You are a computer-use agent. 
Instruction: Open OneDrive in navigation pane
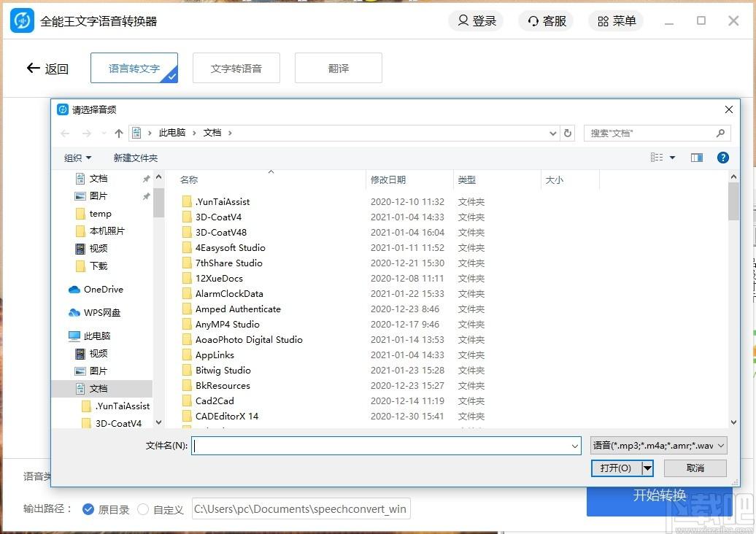tap(103, 289)
